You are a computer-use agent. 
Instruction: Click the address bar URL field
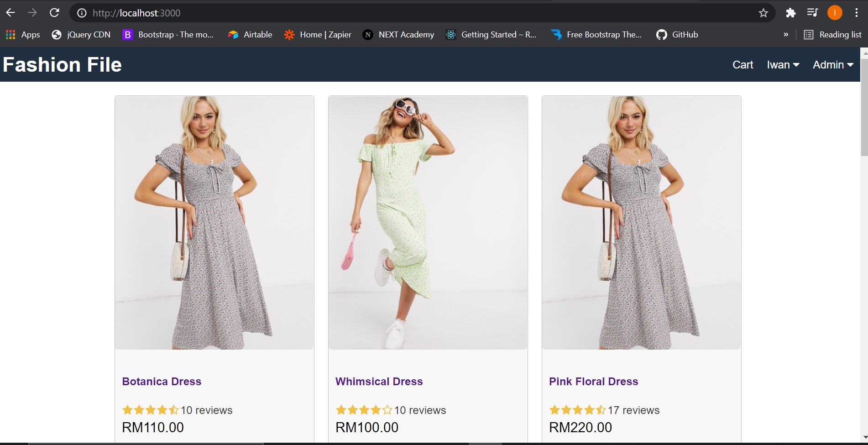[x=365, y=13]
